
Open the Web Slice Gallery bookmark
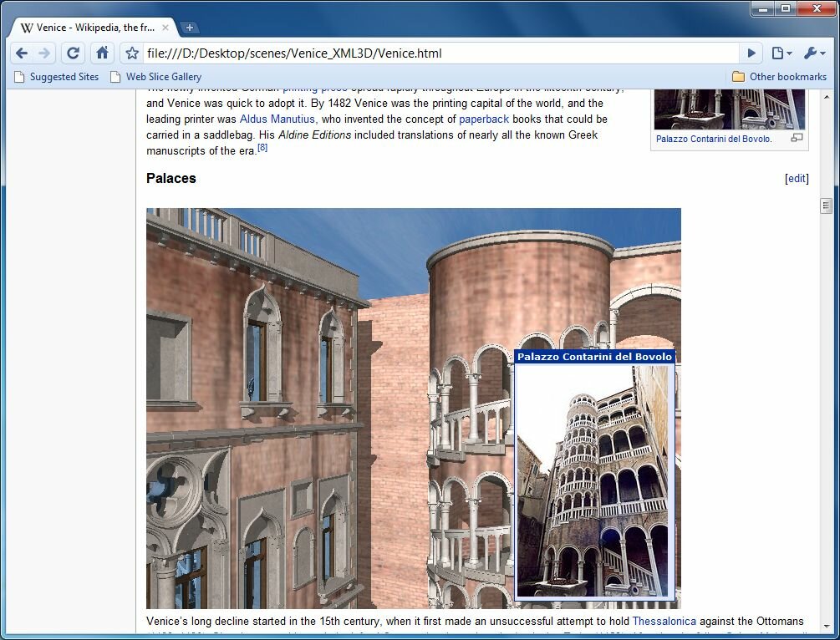(155, 77)
